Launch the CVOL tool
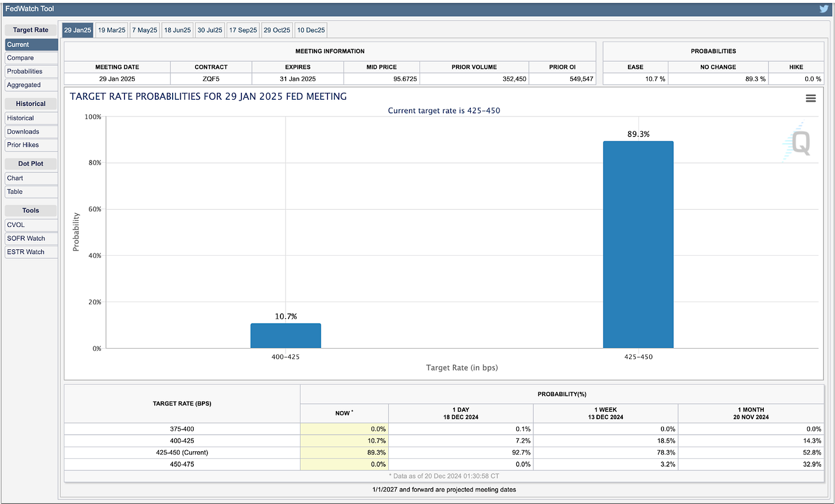Viewport: 835px width, 504px height. point(32,225)
